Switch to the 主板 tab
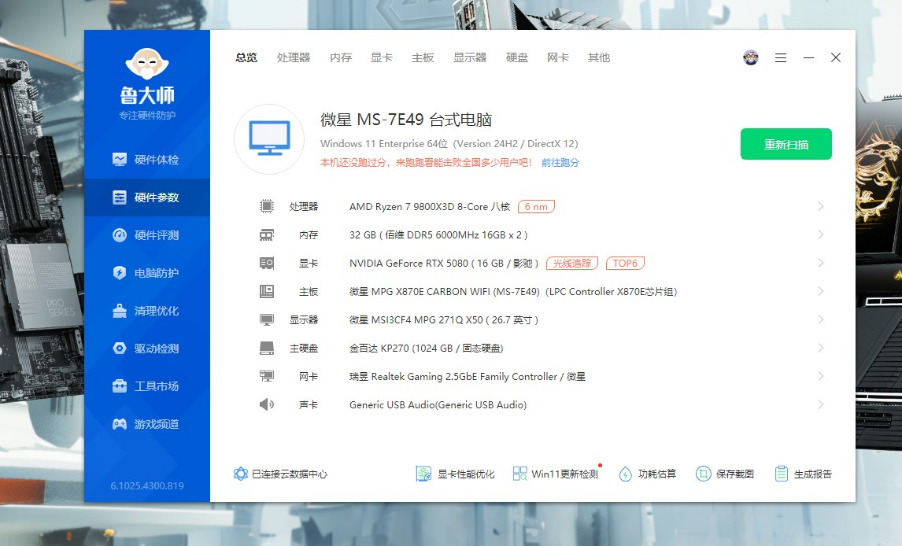The width and height of the screenshot is (902, 546). point(422,58)
